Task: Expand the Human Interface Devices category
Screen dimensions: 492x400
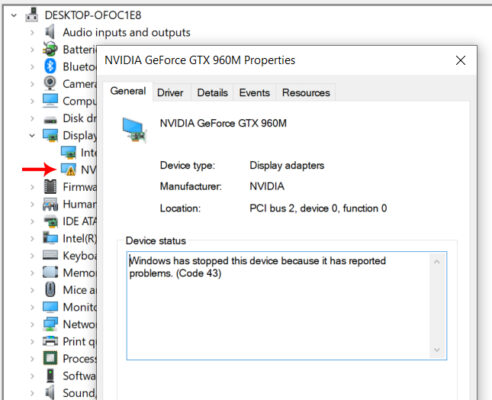Action: (x=32, y=204)
